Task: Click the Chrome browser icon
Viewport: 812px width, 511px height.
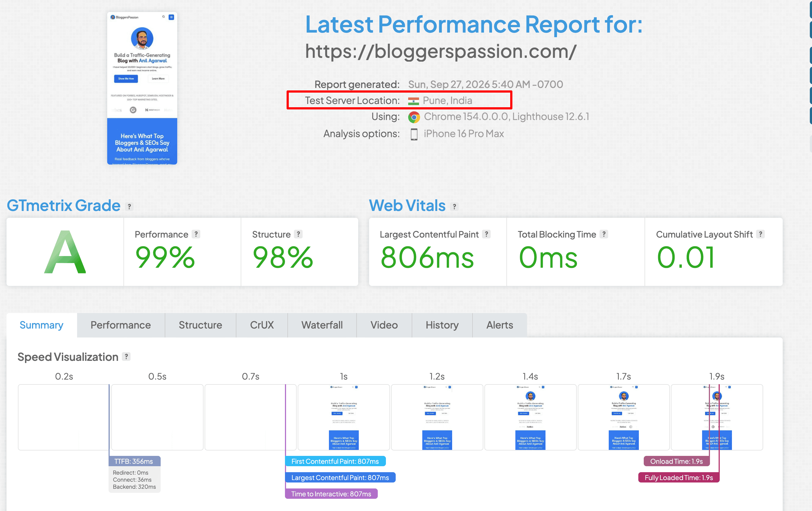Action: tap(414, 117)
